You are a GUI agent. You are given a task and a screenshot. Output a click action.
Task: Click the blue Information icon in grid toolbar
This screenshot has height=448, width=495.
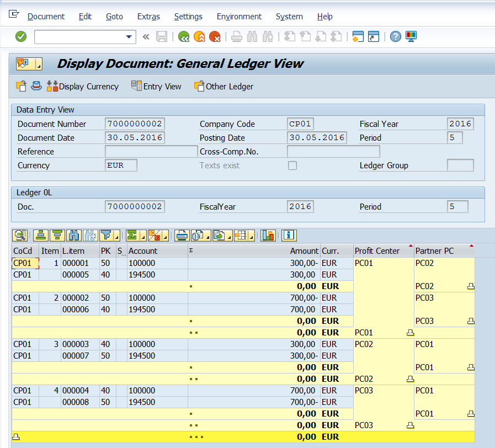[289, 236]
